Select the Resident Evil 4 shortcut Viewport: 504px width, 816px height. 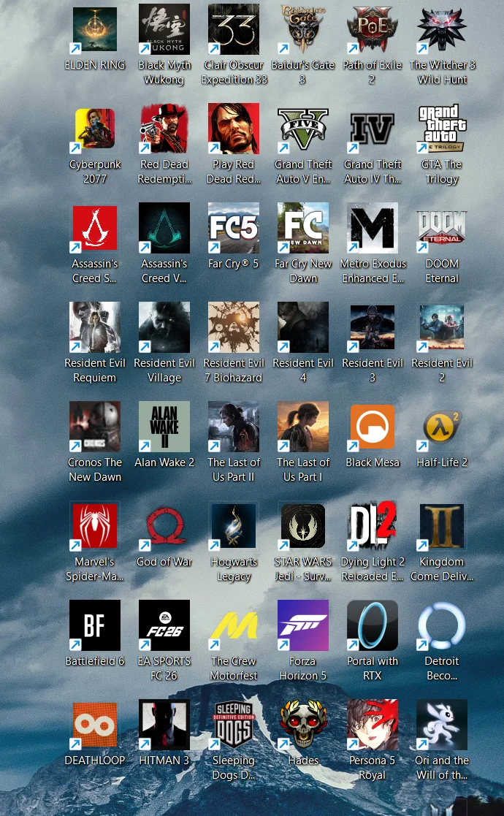click(303, 327)
